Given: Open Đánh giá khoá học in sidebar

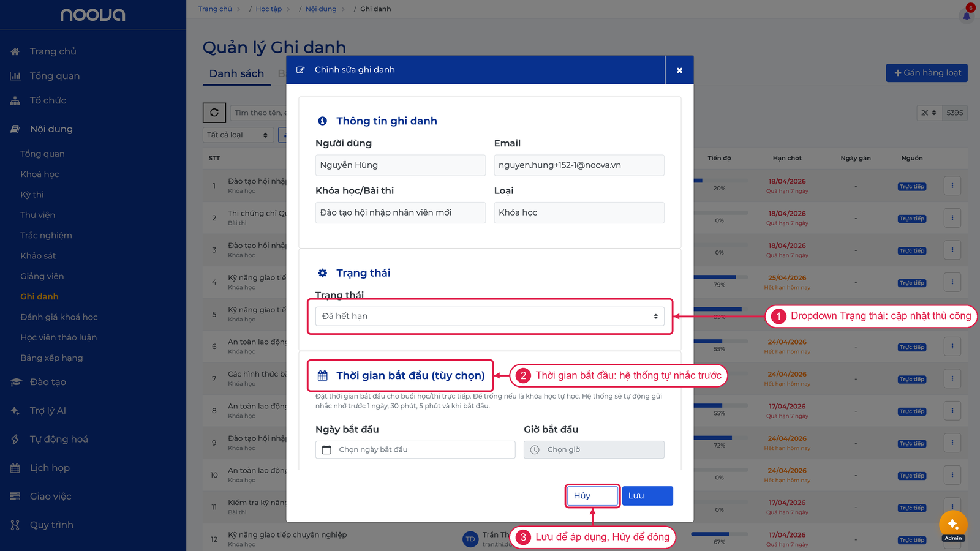Looking at the screenshot, I should (x=59, y=317).
